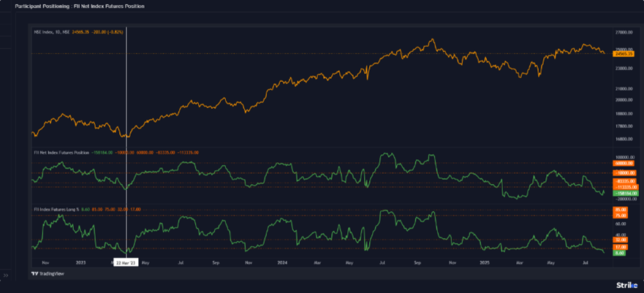Screen dimensions: 644x293
Task: Expand the sidebar with double-chevron icon
Action: click(x=6, y=275)
